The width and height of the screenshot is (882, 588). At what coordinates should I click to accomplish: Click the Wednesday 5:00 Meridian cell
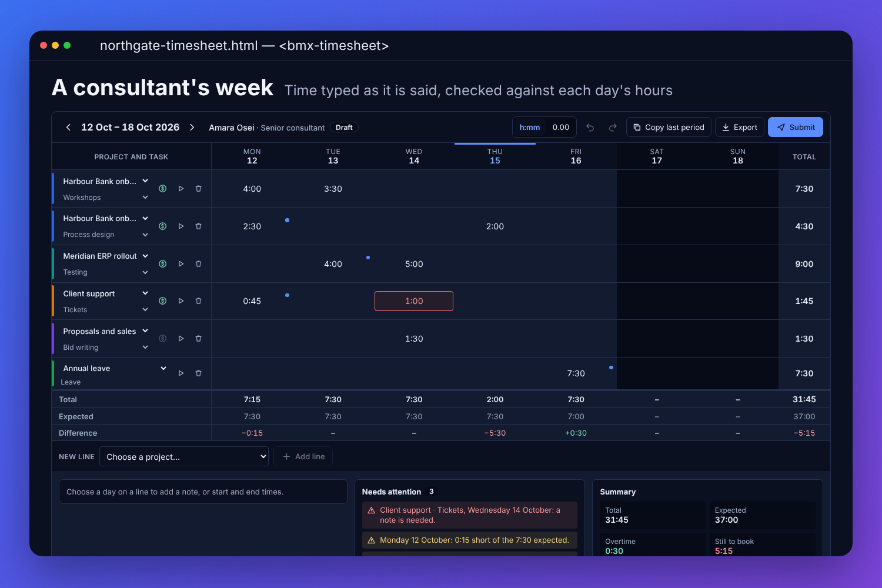tap(414, 264)
